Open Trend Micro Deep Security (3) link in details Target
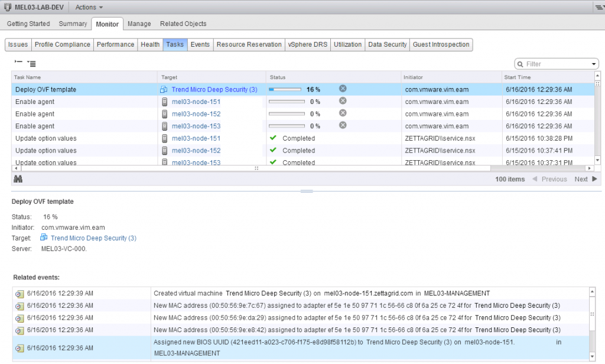This screenshot has width=605, height=364. (x=94, y=238)
